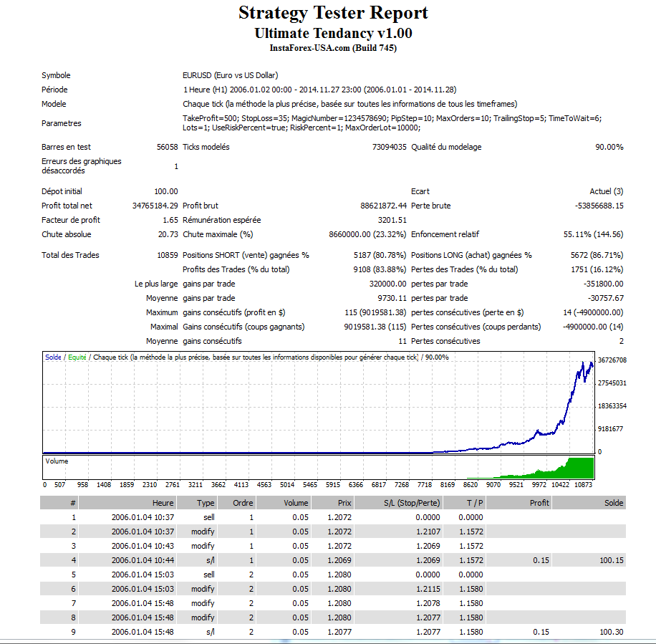Click the InstaForex-USA.com (Build 745) line

(333, 48)
